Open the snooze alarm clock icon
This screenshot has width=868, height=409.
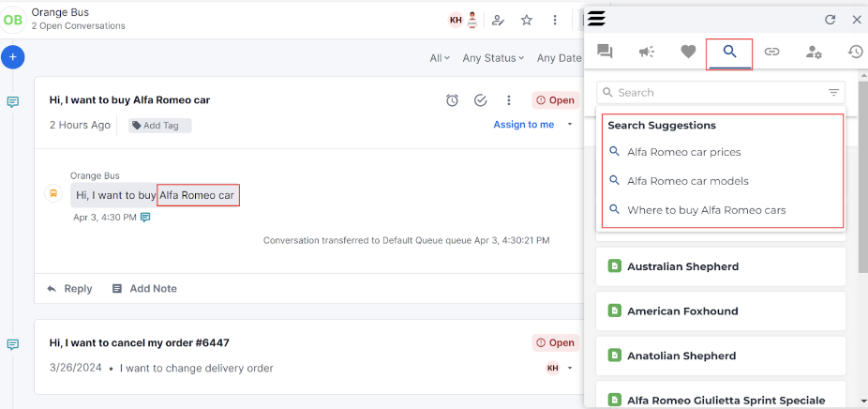click(x=452, y=100)
